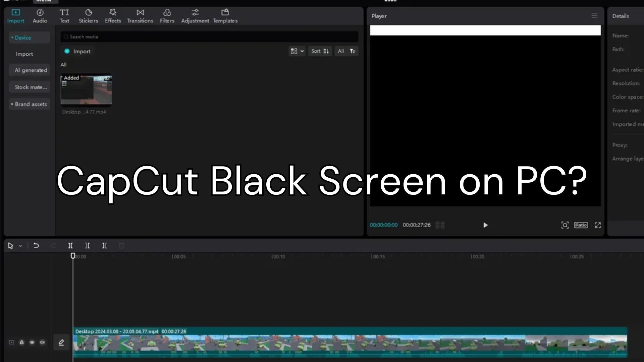
Task: Open the Effects tab
Action: 113,16
